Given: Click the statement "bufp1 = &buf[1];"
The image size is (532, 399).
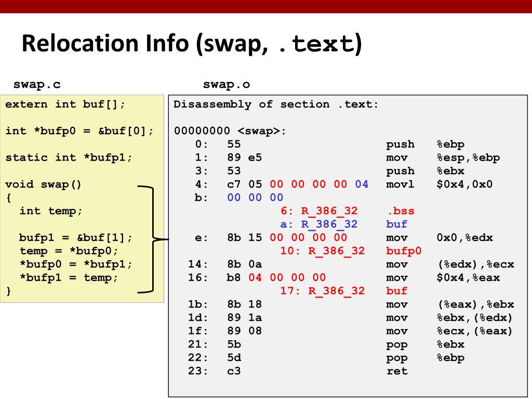Looking at the screenshot, I should point(76,237).
